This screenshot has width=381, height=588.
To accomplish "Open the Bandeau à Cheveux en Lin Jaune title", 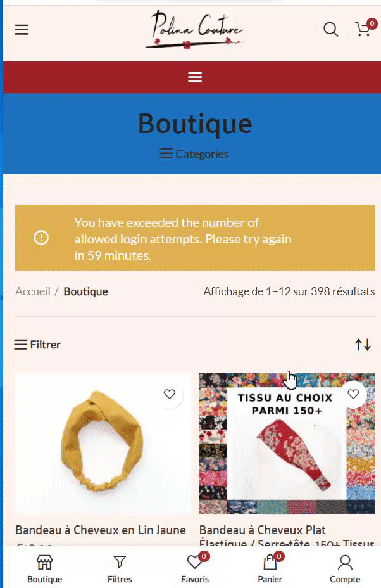I will [101, 530].
